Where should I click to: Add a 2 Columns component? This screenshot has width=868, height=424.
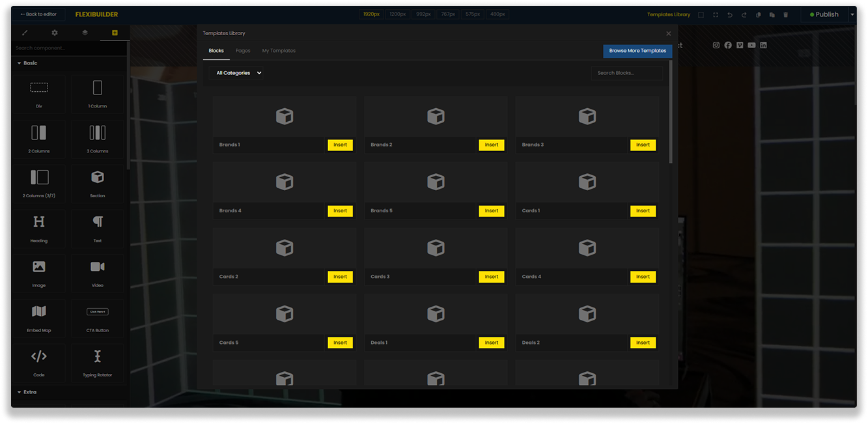pos(39,138)
